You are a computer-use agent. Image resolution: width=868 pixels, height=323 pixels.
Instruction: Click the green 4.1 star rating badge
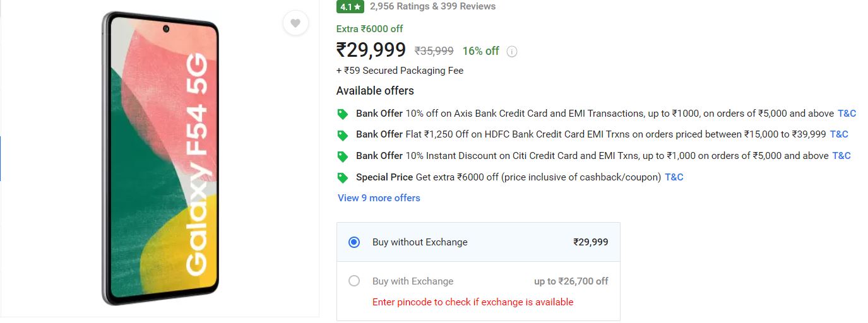tap(350, 6)
